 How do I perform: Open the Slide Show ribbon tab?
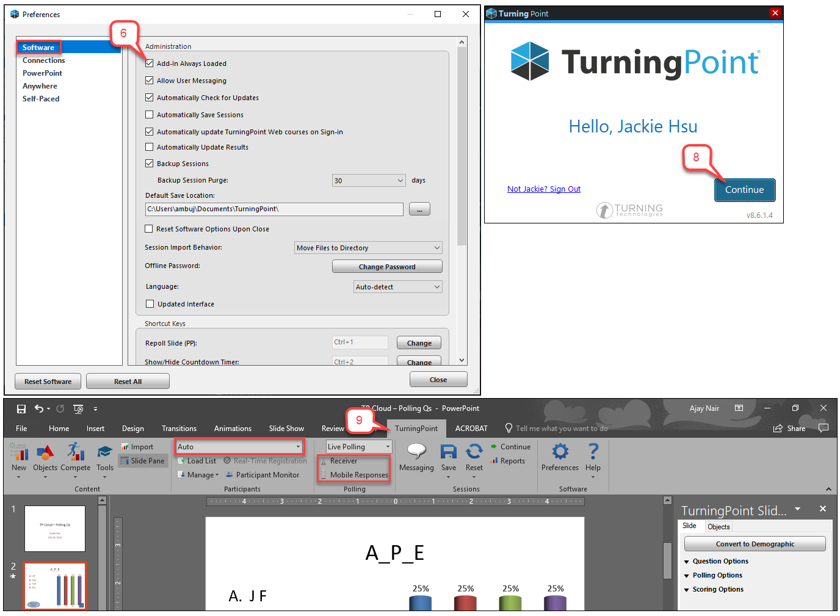pyautogui.click(x=286, y=429)
